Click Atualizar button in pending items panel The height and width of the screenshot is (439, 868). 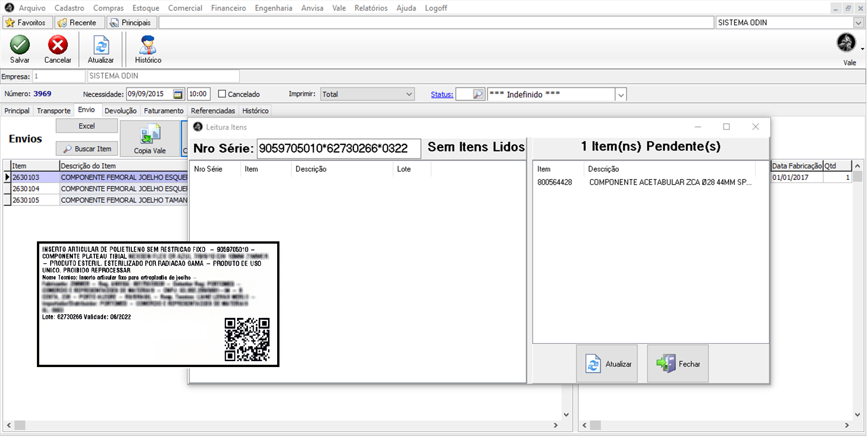607,364
